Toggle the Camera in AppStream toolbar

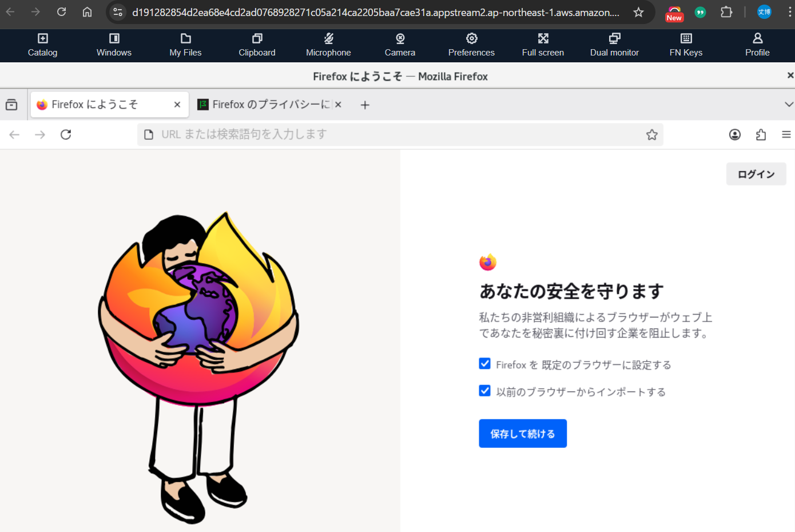pos(400,45)
